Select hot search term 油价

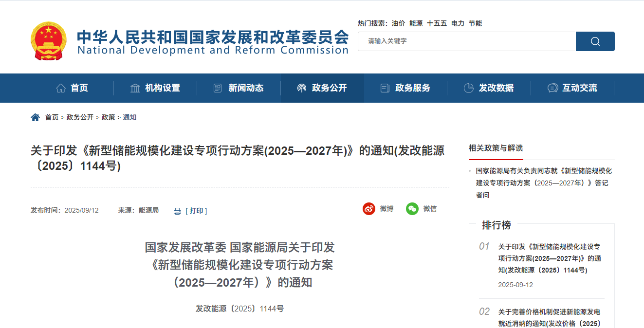point(398,23)
